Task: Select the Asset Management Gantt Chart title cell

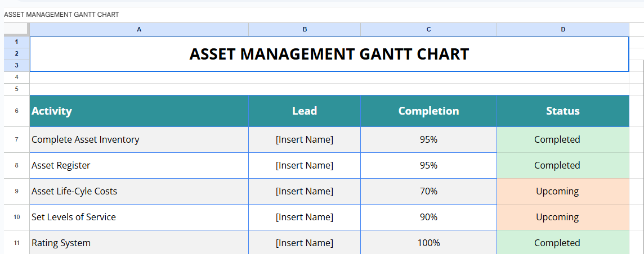Action: 329,54
